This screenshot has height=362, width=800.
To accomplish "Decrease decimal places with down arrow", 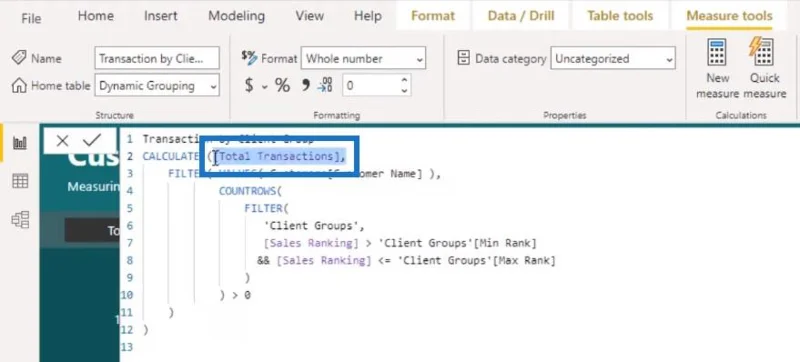I will 405,91.
